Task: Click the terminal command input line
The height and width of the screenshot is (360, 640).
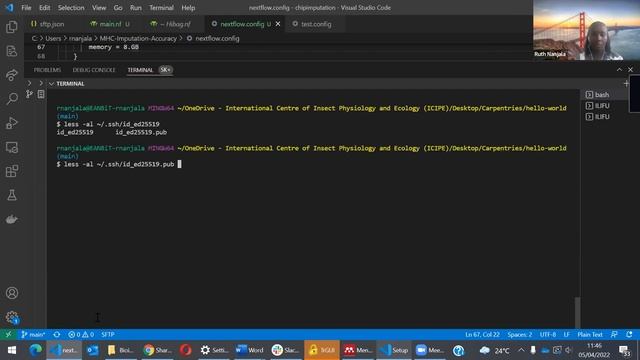Action: (119, 164)
